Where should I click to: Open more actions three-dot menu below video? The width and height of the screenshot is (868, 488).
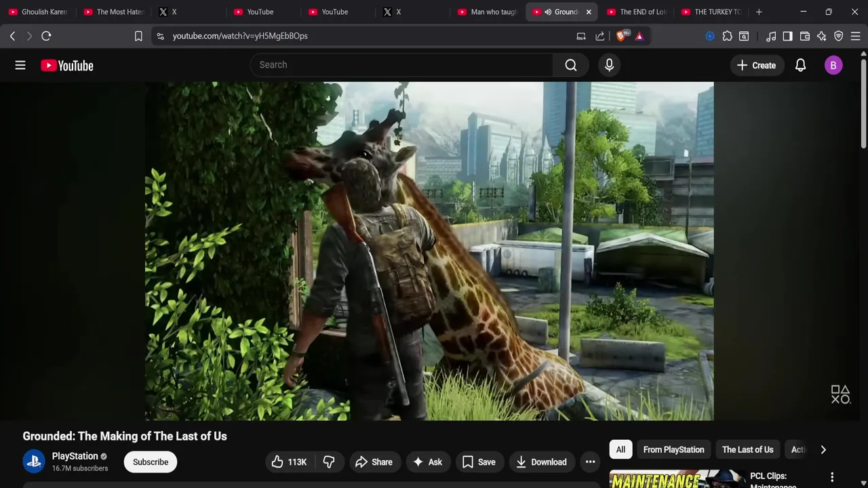point(590,462)
